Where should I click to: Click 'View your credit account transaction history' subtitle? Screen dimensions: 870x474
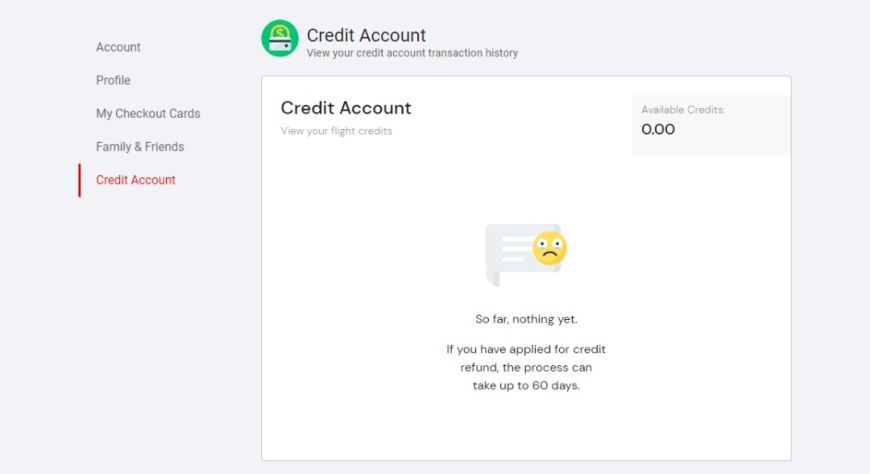[412, 53]
